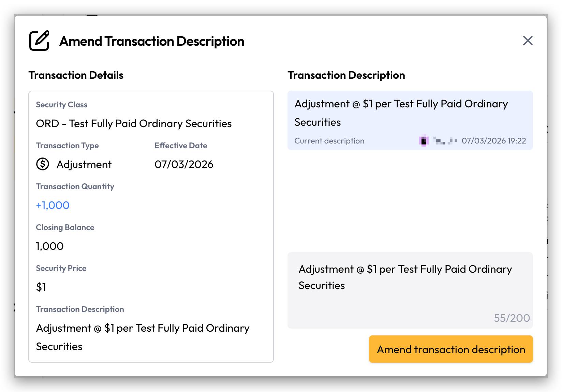Click the description text under Transaction Details
This screenshot has width=562, height=392.
click(x=143, y=337)
